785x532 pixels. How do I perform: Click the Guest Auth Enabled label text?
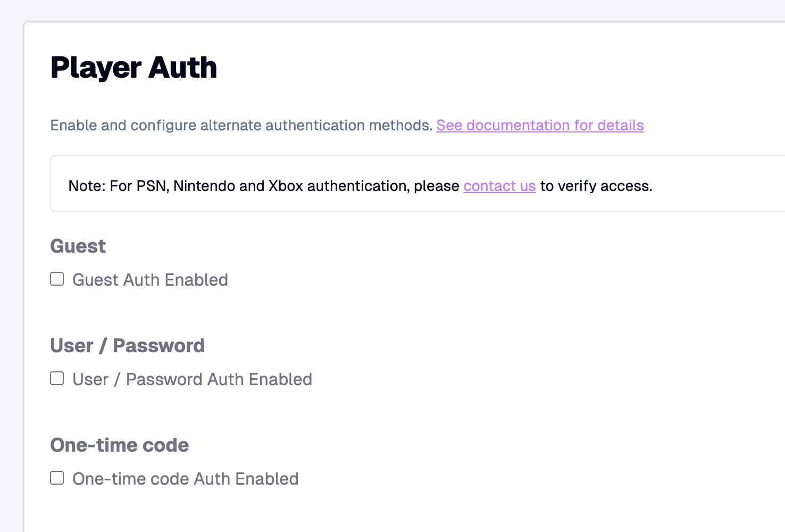click(150, 280)
